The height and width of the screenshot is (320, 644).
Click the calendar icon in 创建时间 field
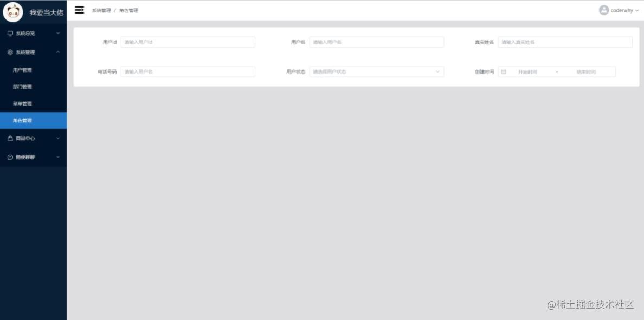pos(504,72)
